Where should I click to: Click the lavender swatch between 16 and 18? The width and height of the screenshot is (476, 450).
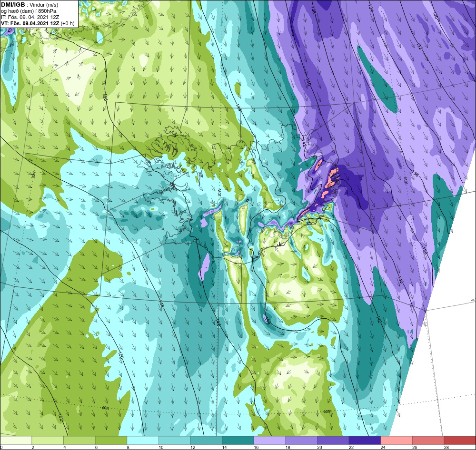tap(269, 440)
